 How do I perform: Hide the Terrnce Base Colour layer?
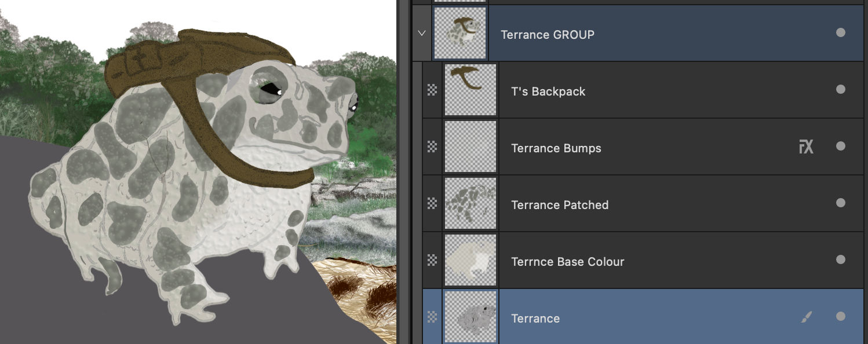coord(841,260)
